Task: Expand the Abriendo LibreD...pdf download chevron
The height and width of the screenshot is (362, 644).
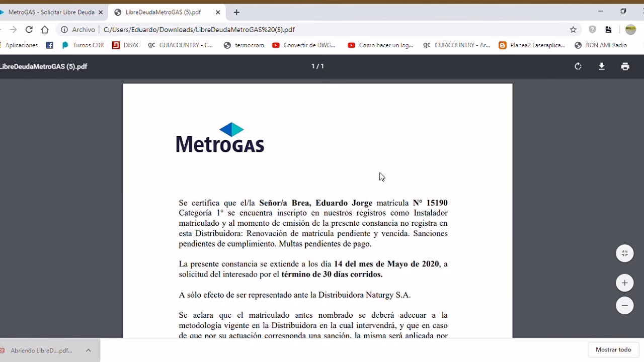Action: 89,350
